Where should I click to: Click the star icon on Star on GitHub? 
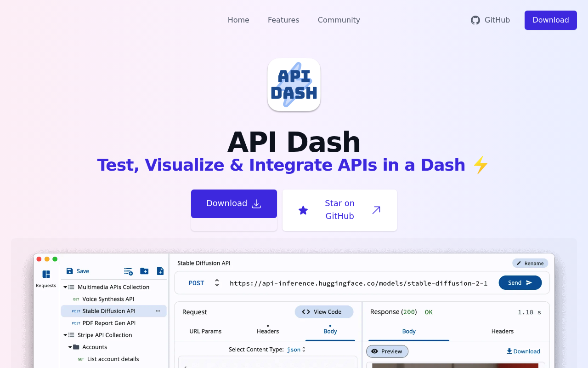pyautogui.click(x=303, y=210)
